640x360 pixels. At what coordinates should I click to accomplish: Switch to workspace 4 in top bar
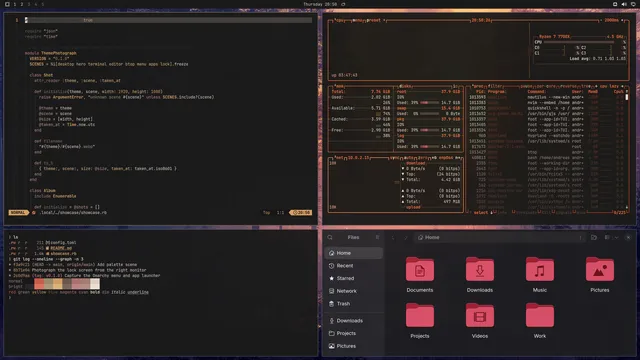(x=36, y=4)
